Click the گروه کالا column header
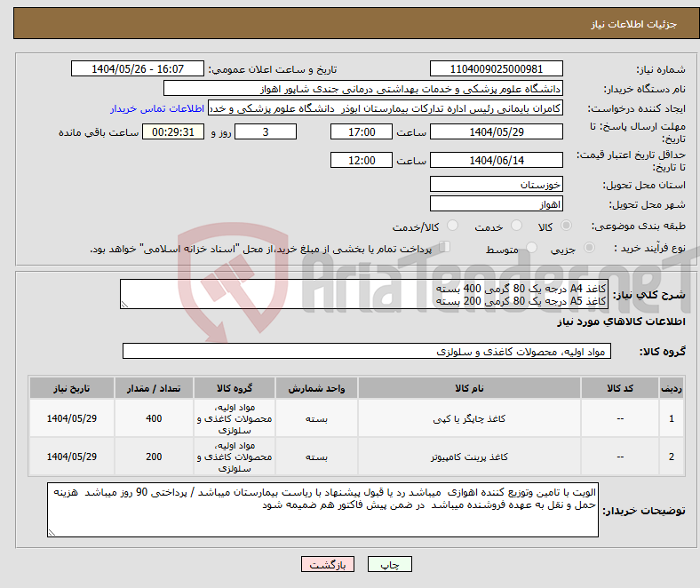This screenshot has width=700, height=588. (x=235, y=388)
